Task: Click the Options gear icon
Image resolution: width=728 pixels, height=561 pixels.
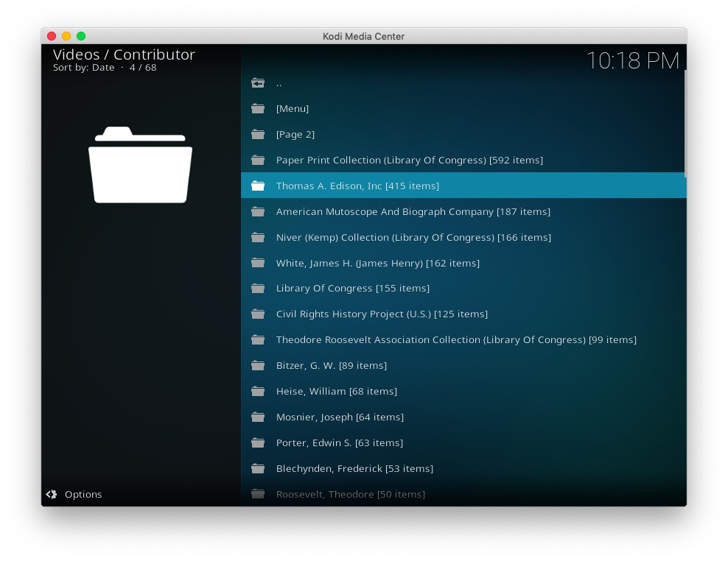Action: click(52, 495)
